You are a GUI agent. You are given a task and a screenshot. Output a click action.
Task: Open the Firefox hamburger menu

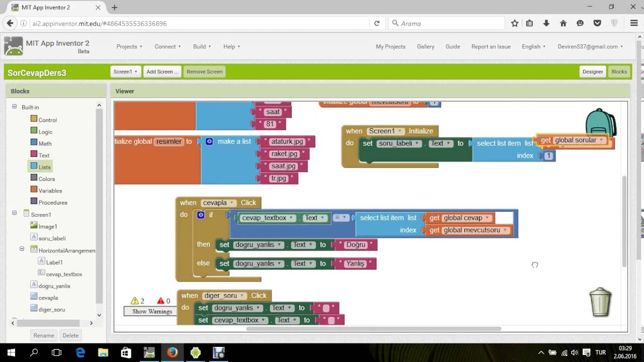point(634,23)
